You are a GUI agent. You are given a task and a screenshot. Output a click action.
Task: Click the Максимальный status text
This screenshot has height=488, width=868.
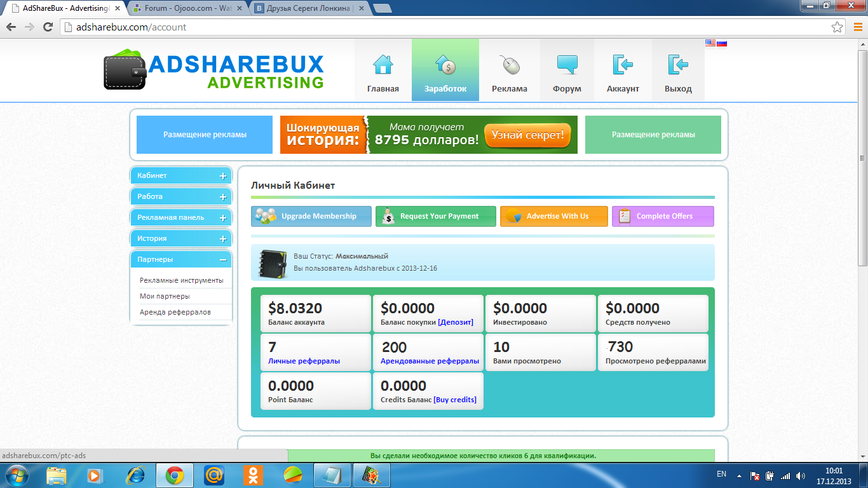click(362, 256)
